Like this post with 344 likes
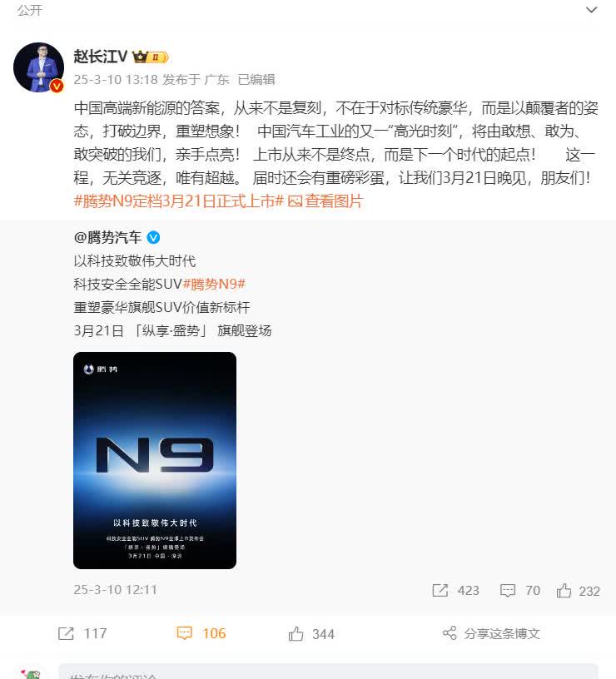616x679 pixels. click(x=311, y=634)
